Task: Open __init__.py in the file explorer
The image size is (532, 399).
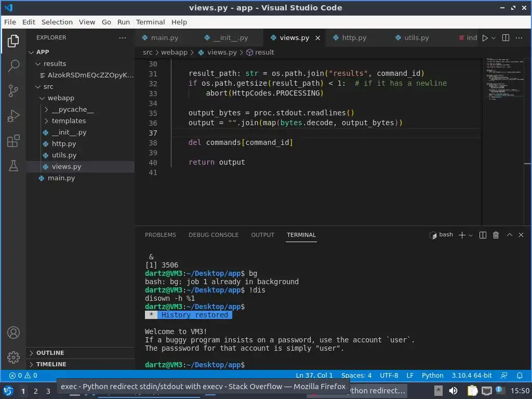Action: click(81, 132)
